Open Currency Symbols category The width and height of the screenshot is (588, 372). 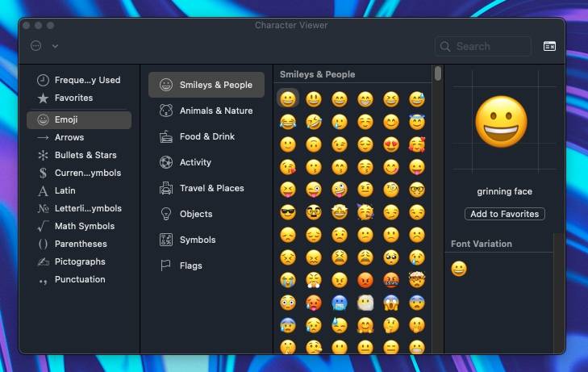point(79,173)
